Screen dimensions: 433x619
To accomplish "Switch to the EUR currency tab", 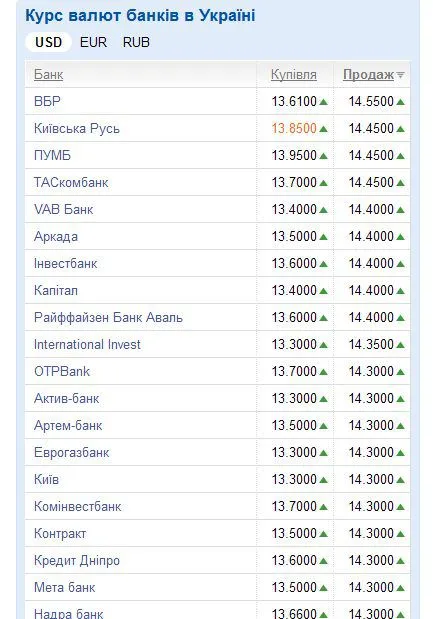I will tap(93, 42).
